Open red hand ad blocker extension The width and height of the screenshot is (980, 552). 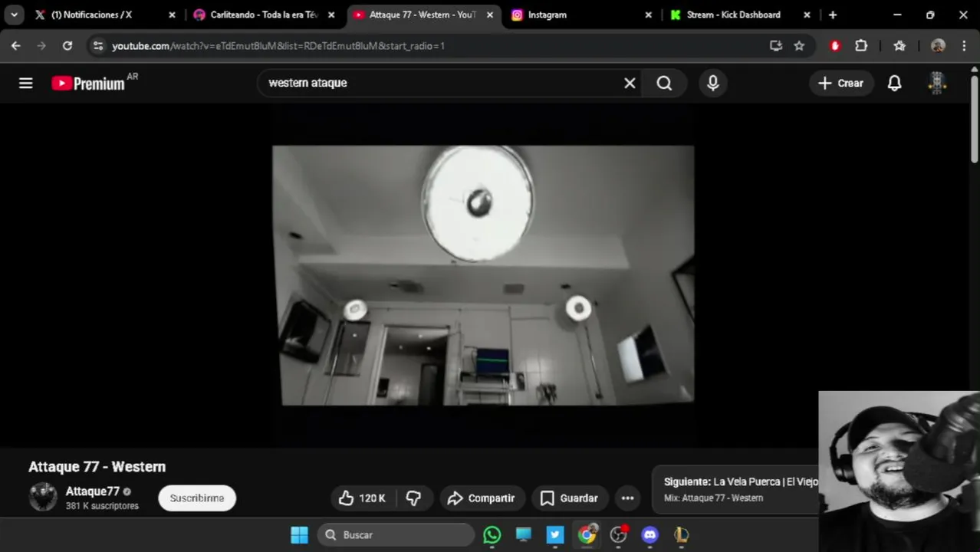(x=835, y=46)
